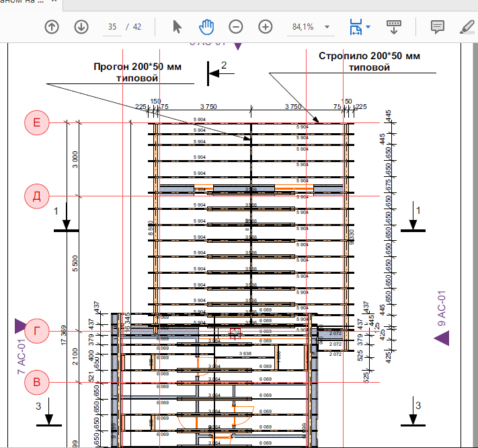Click the vertical dimension '3 000'

[x=75, y=159]
